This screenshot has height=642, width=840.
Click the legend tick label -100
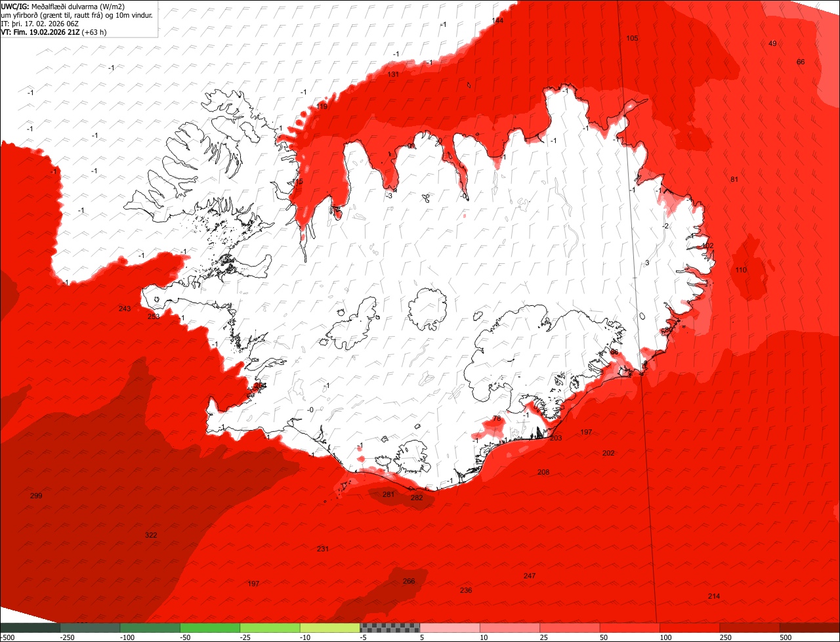[x=126, y=637]
